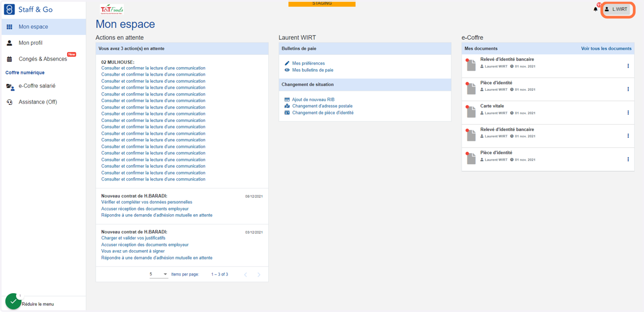Open the L.WIRT user menu
644x312 pixels.
point(616,10)
